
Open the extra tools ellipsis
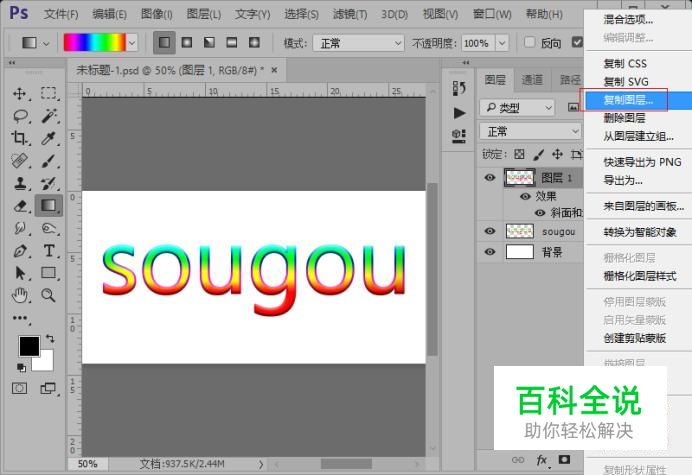(20, 318)
